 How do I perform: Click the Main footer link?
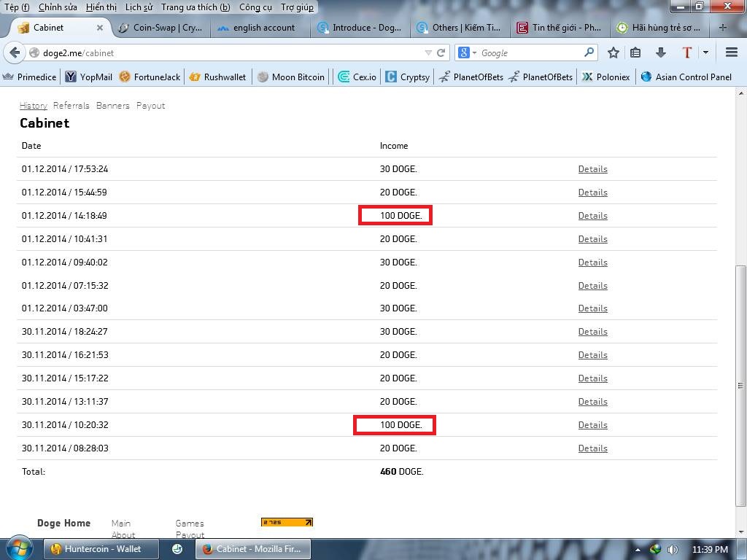pyautogui.click(x=121, y=524)
